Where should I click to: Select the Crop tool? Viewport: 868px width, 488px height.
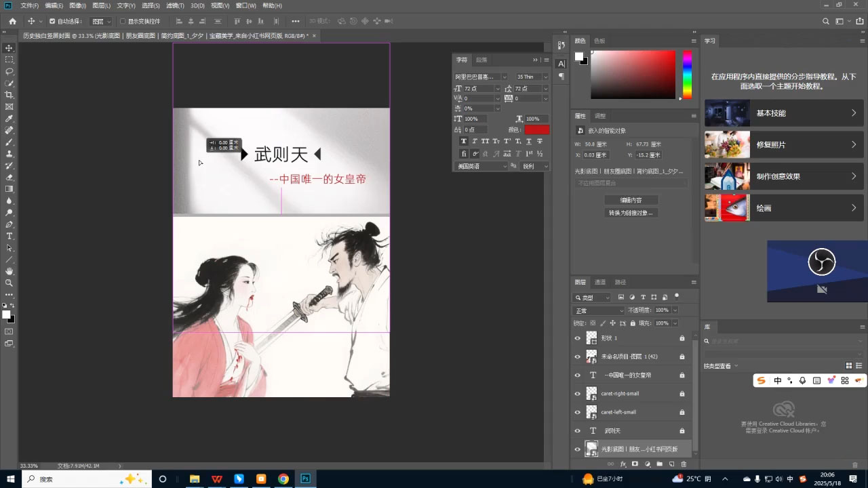click(x=9, y=95)
